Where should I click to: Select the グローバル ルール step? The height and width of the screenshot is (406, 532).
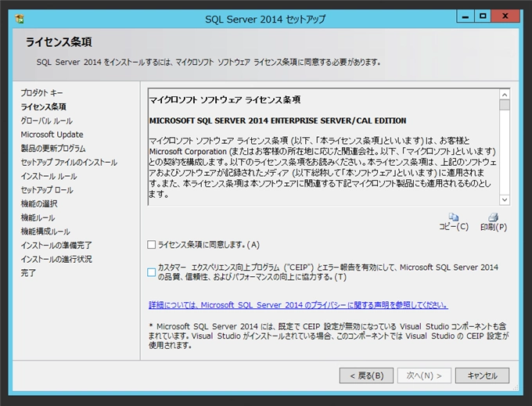[46, 120]
